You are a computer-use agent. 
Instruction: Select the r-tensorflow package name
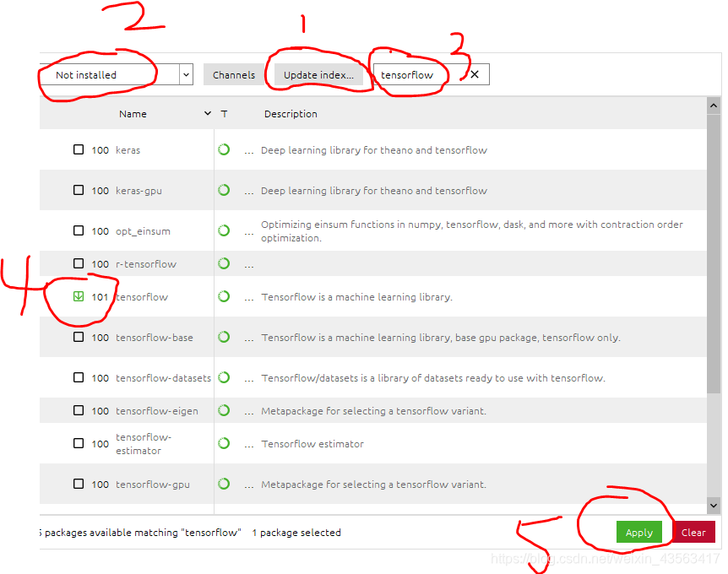146,264
